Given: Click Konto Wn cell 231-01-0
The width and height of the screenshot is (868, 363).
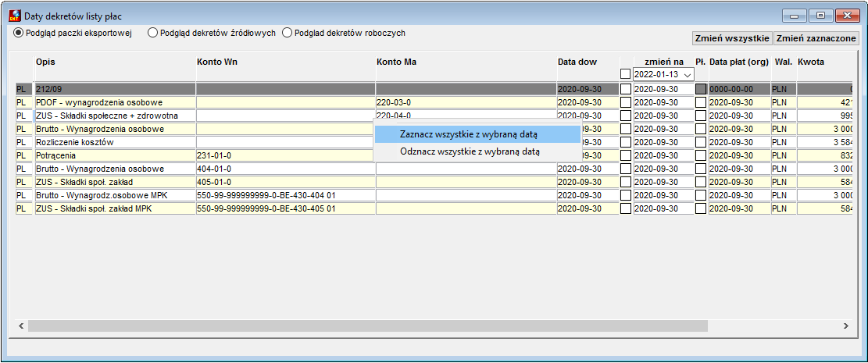Looking at the screenshot, I should coord(286,155).
